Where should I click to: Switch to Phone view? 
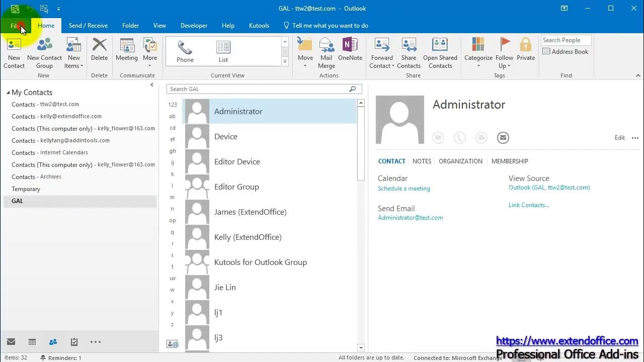pyautogui.click(x=185, y=52)
